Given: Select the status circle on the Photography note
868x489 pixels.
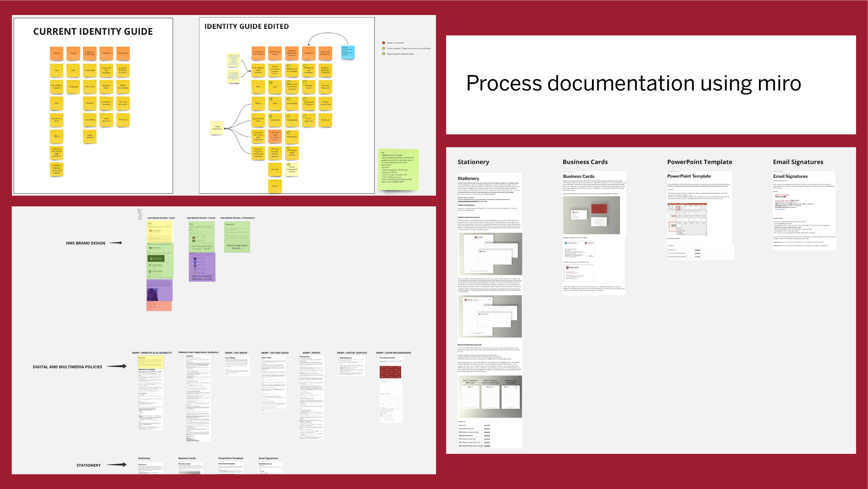Looking at the screenshot, I should 289,117.
